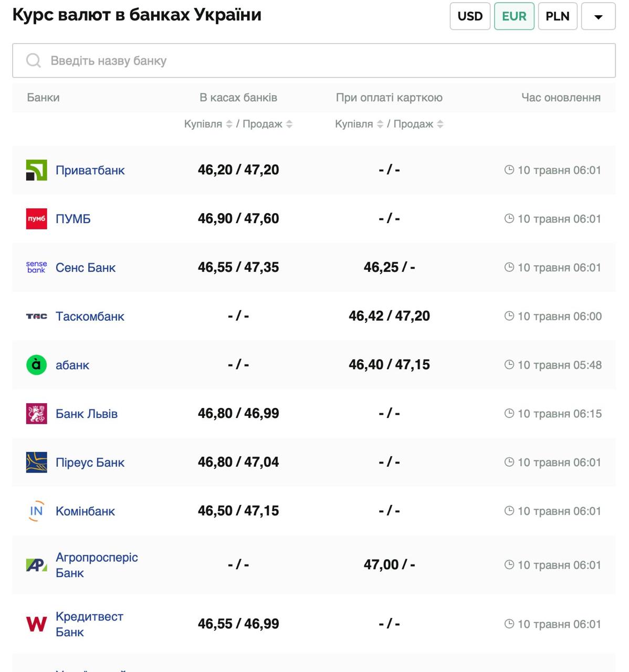
Task: Sort cash desk rates by Купівля
Action: pyautogui.click(x=229, y=124)
